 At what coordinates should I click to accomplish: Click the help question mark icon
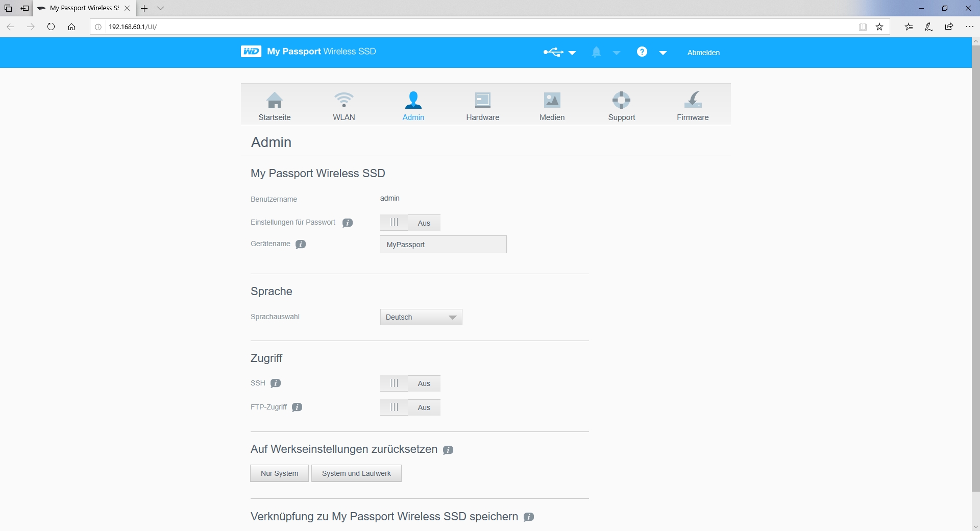click(642, 52)
